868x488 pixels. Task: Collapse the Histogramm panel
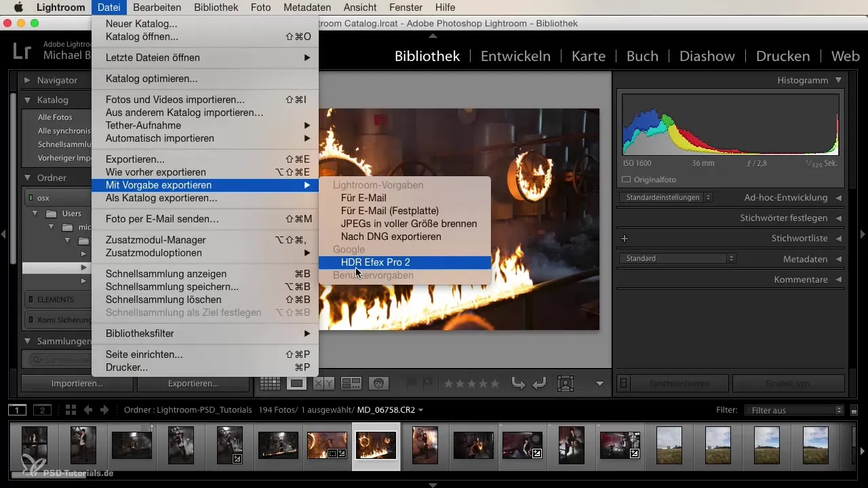(839, 80)
